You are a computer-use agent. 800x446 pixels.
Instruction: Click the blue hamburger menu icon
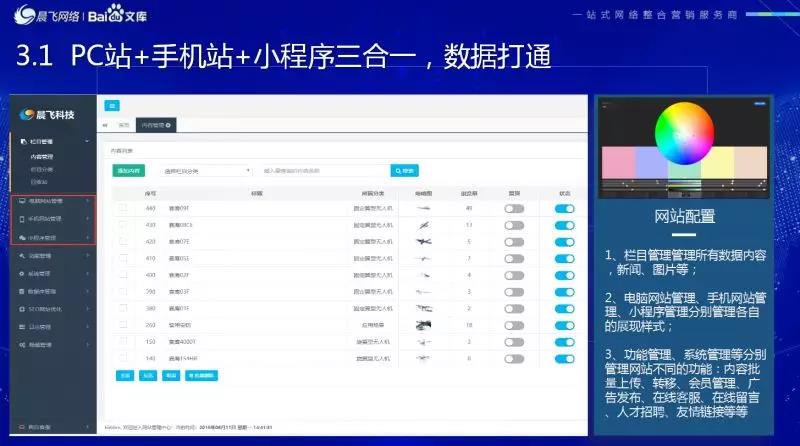click(112, 105)
